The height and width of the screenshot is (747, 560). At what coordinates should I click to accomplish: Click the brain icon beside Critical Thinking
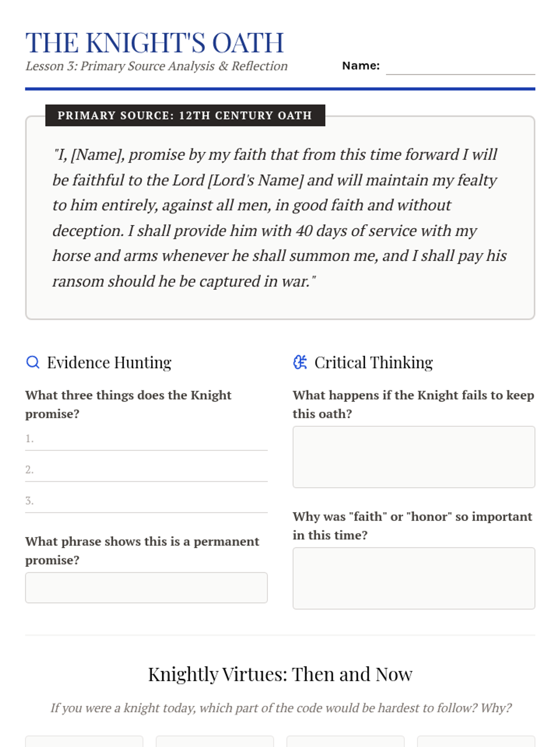point(300,362)
